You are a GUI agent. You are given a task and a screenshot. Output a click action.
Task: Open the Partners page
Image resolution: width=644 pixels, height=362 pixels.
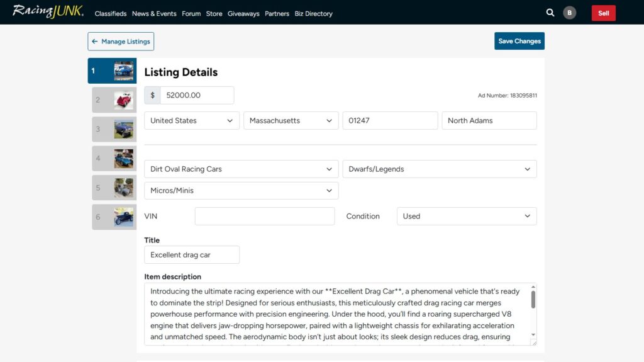point(277,14)
